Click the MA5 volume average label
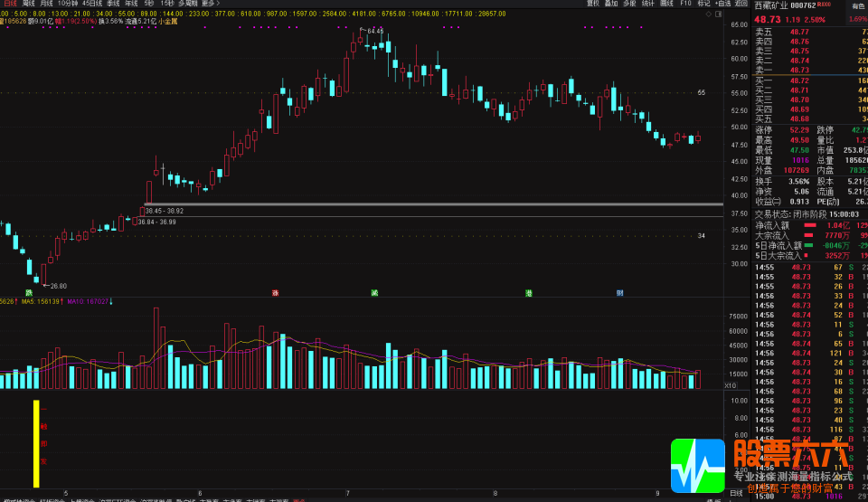868x502 pixels. tap(42, 301)
